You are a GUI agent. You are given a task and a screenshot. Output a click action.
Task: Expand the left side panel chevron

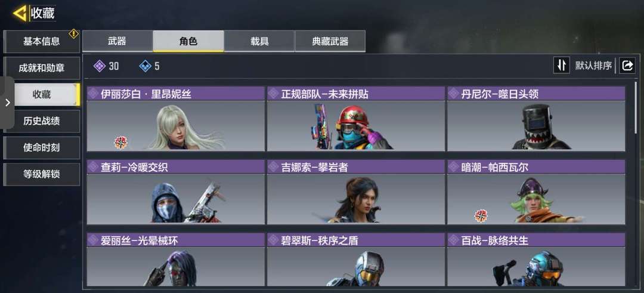pos(7,103)
